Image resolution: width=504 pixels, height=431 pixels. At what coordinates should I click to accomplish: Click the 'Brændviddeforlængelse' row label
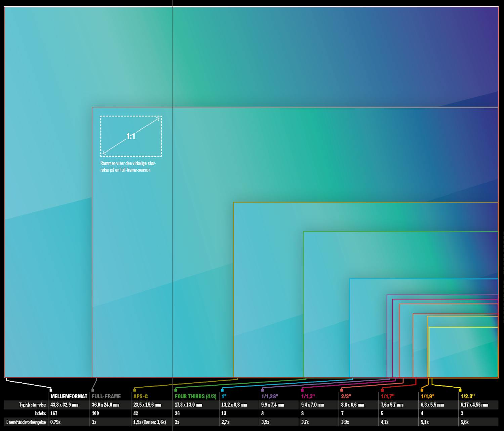coord(26,422)
